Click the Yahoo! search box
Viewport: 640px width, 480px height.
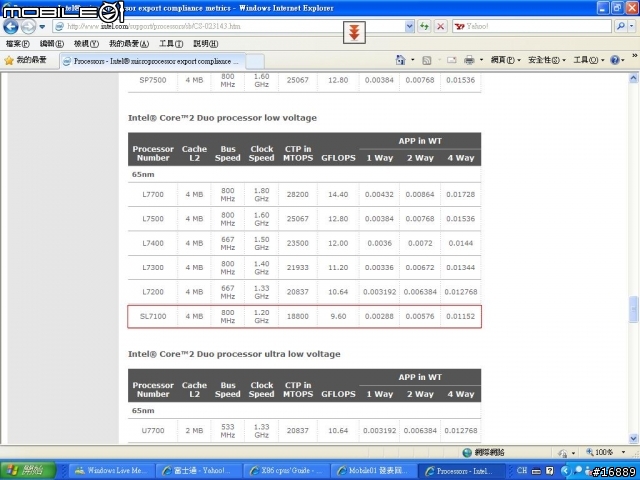click(x=532, y=27)
